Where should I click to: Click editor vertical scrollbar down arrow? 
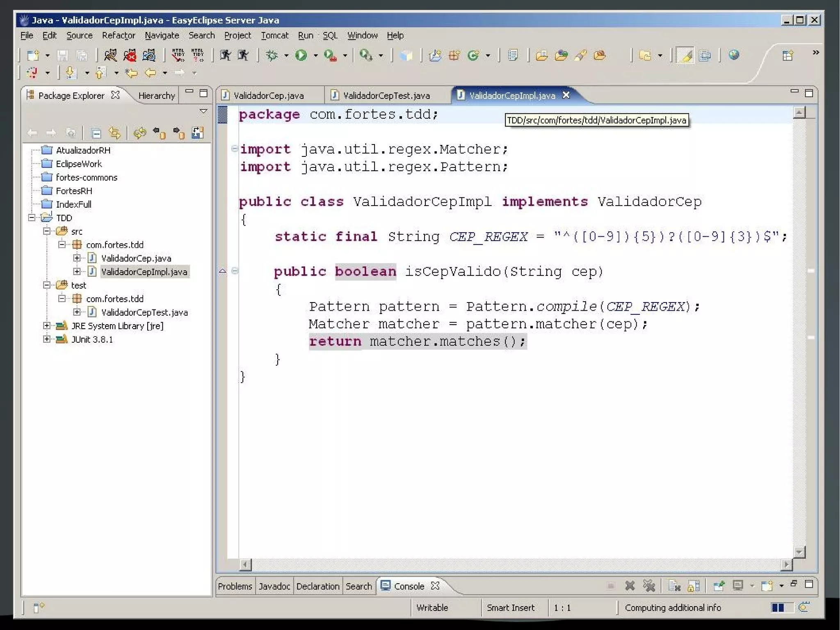pyautogui.click(x=799, y=552)
